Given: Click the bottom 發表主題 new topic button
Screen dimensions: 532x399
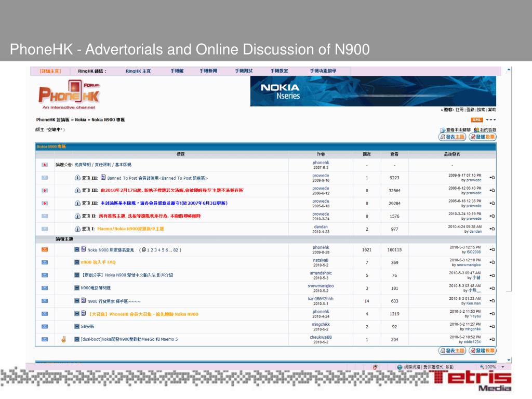Looking at the screenshot, I should click(452, 351).
